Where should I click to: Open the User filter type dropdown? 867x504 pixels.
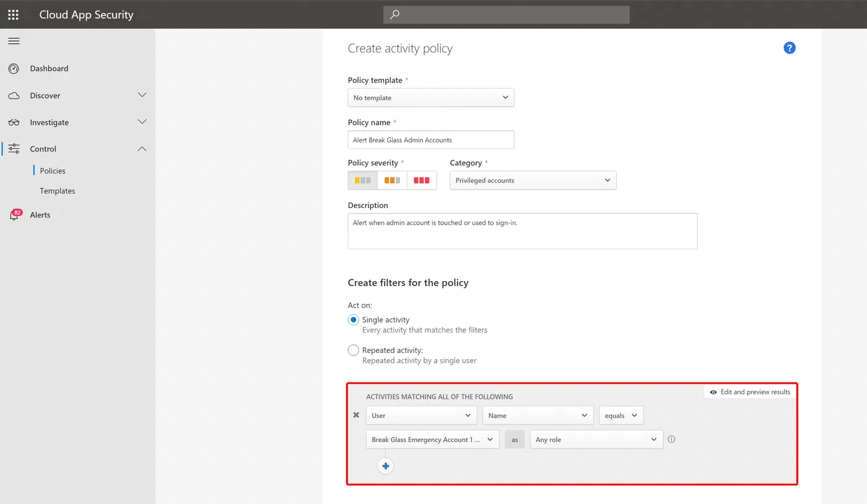(422, 415)
